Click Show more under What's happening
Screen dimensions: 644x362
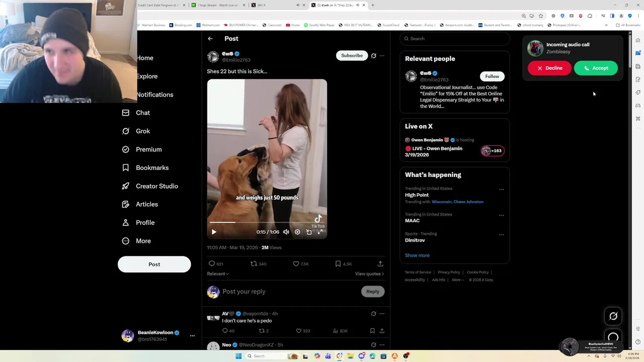tap(417, 255)
